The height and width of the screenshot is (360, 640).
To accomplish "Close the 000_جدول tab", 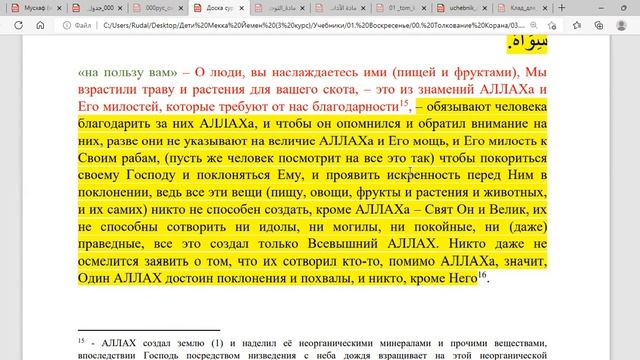I will pos(120,8).
